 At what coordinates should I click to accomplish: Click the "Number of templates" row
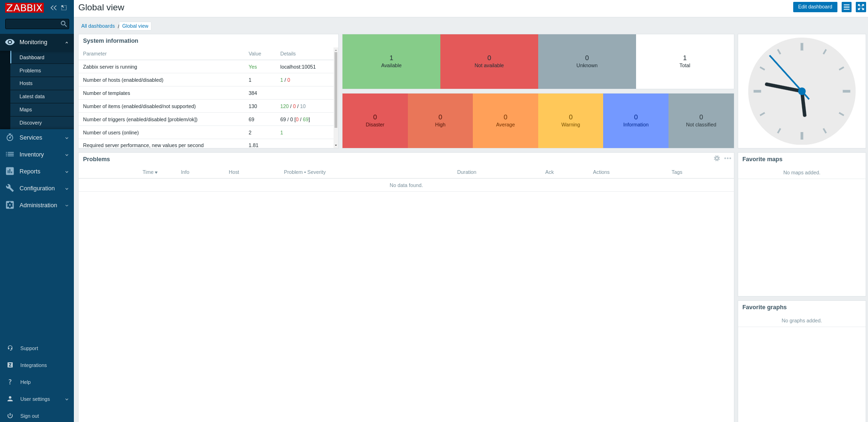pos(206,93)
